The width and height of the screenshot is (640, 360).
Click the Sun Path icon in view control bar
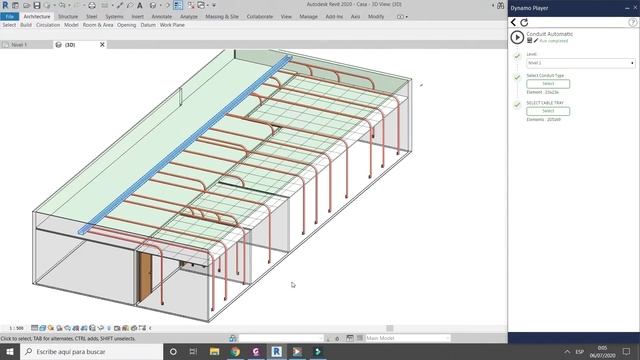coord(51,328)
